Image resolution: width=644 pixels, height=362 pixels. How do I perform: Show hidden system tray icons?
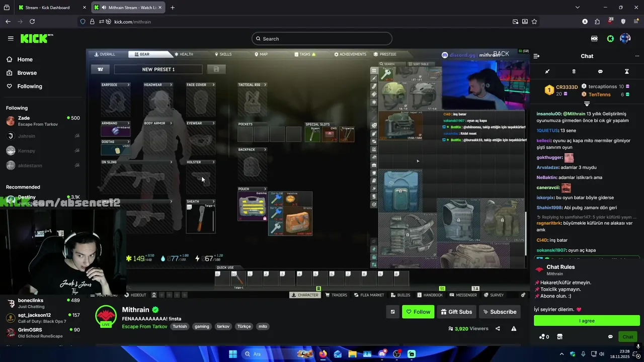(x=562, y=354)
